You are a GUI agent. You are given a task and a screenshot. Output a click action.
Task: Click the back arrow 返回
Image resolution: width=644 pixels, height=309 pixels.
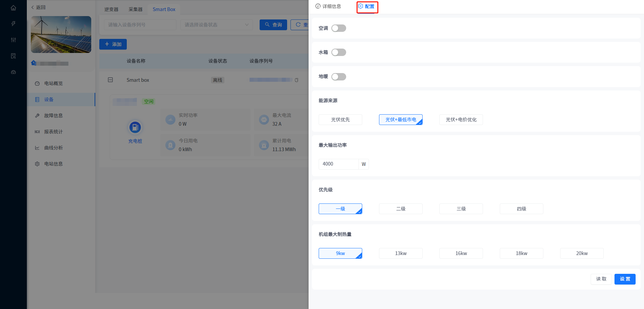coord(39,7)
